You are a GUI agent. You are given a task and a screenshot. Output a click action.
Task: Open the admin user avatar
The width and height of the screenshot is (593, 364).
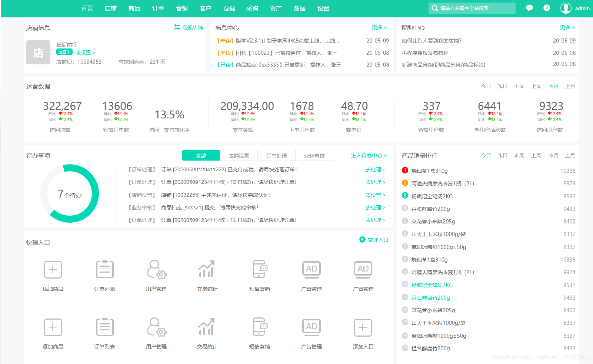566,8
